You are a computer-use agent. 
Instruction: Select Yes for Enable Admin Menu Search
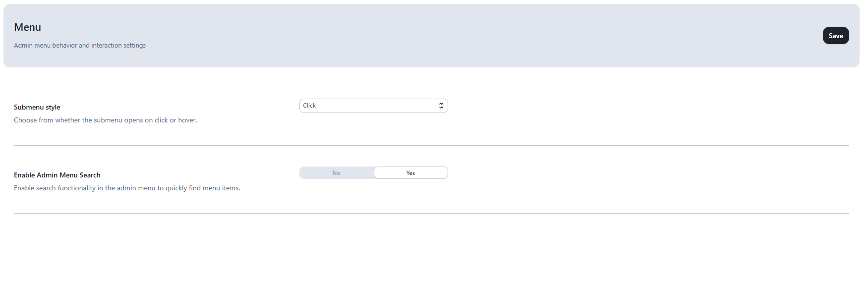(410, 173)
